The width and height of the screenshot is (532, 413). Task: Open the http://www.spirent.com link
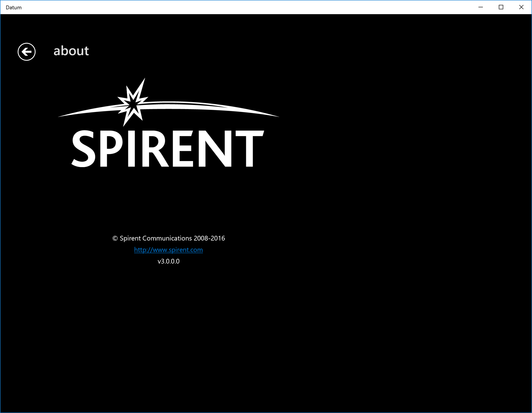click(168, 250)
